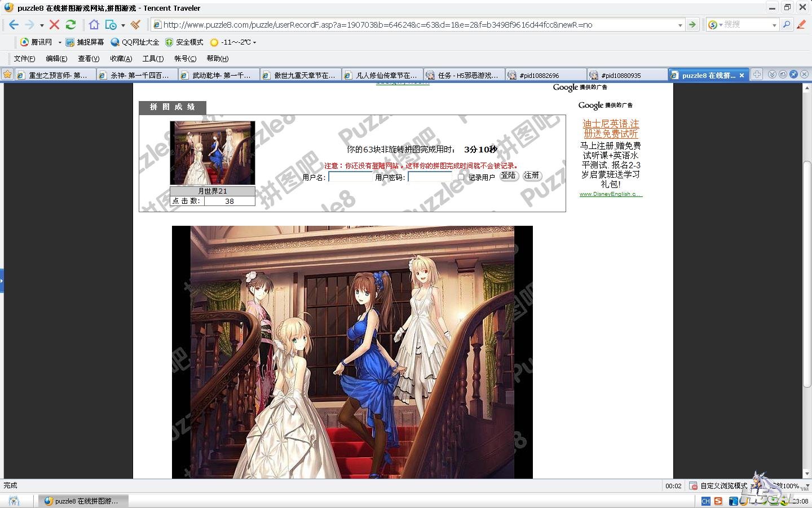The width and height of the screenshot is (812, 508).
Task: Click the 注册 register button
Action: point(532,176)
